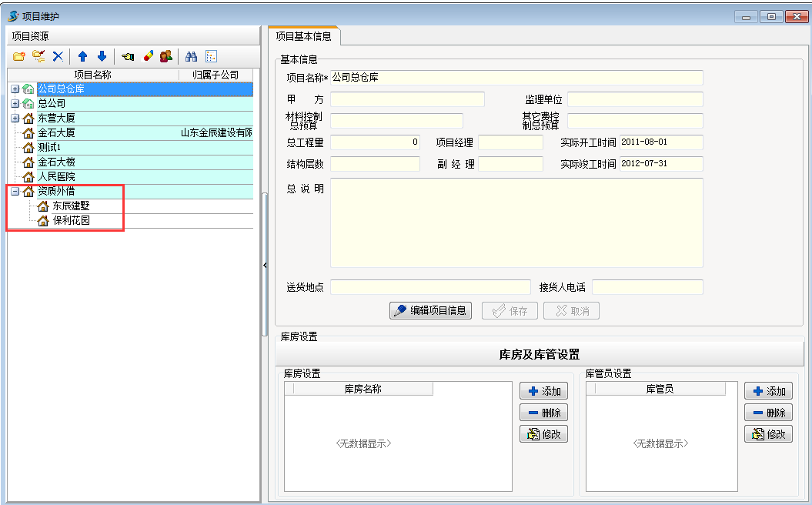Move project down with blue down arrow
The width and height of the screenshot is (812, 505).
coord(102,56)
